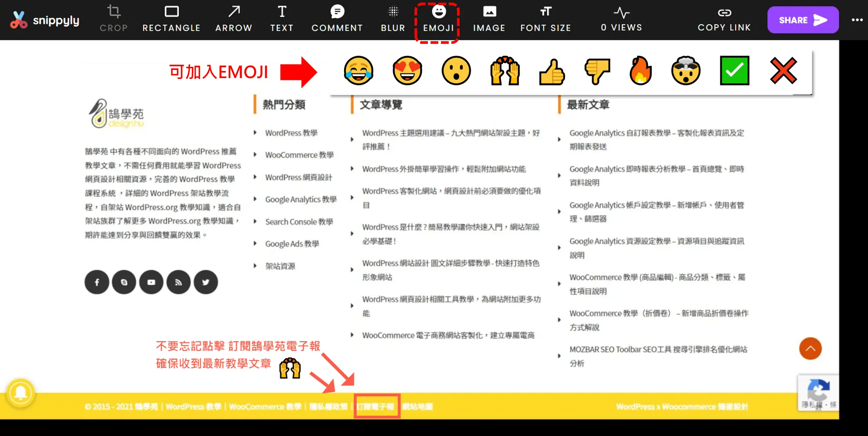Open WooCommerce 教學 (折價卷) article
This screenshot has height=436, width=868.
[x=659, y=320]
